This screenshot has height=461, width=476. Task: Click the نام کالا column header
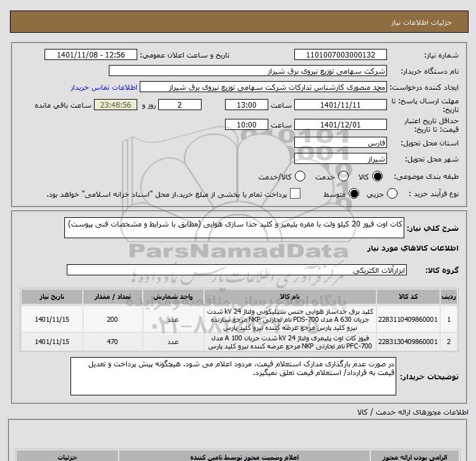tap(290, 296)
